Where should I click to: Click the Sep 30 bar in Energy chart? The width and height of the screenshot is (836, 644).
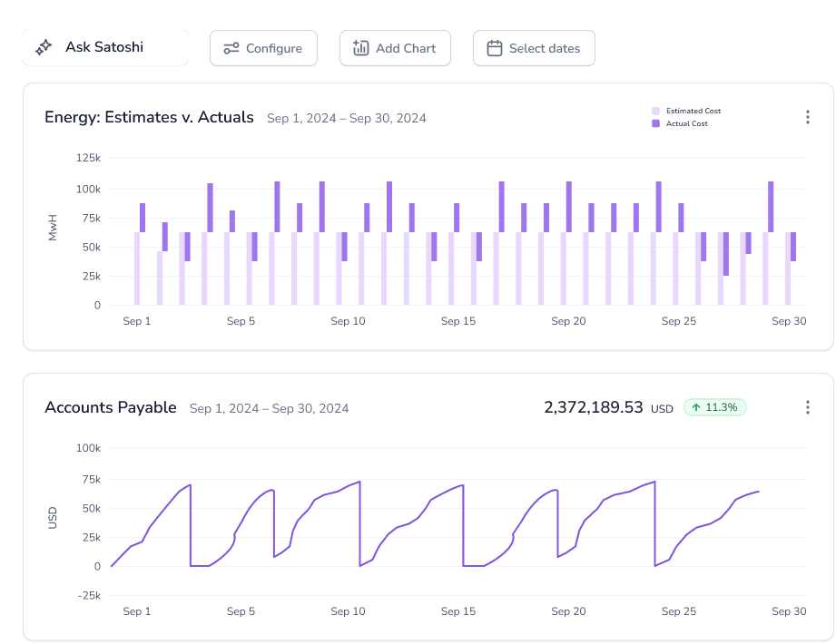pos(791,268)
